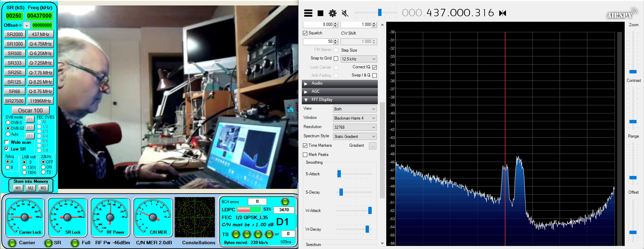The height and width of the screenshot is (249, 644).
Task: Click the S-Attack smoothing slider
Action: [339, 174]
